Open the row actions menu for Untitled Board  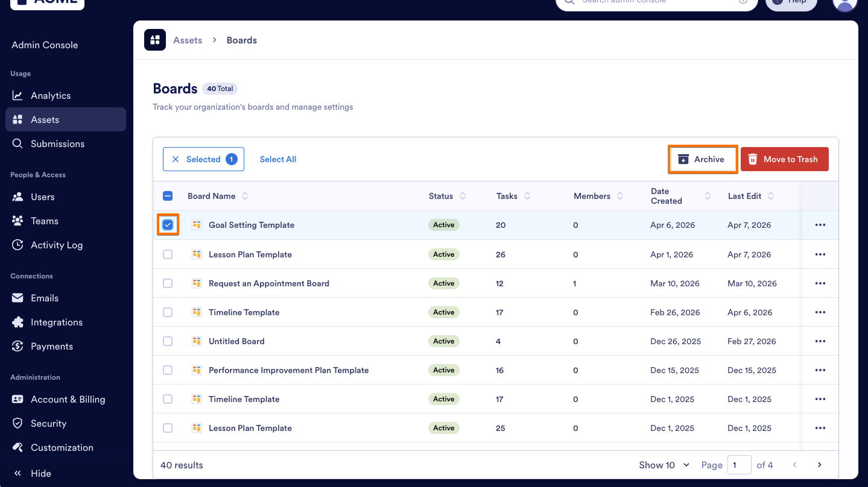click(x=820, y=341)
